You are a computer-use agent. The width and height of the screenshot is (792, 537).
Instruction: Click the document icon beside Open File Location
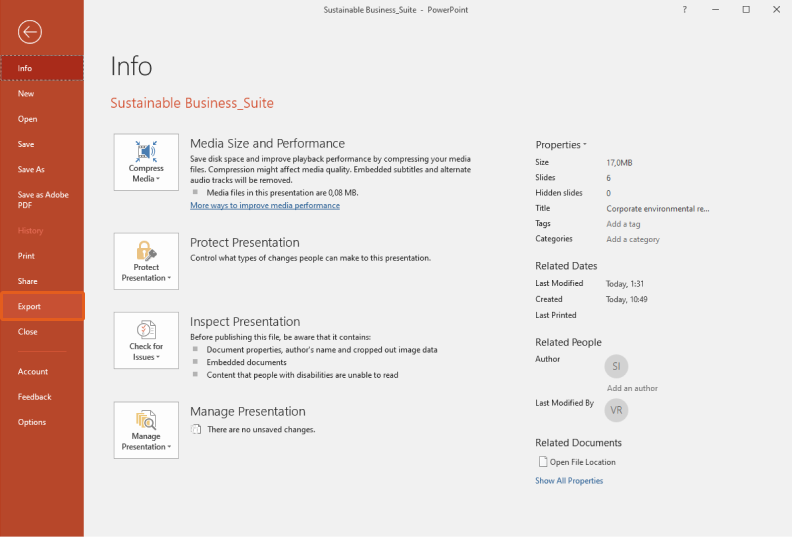click(543, 461)
